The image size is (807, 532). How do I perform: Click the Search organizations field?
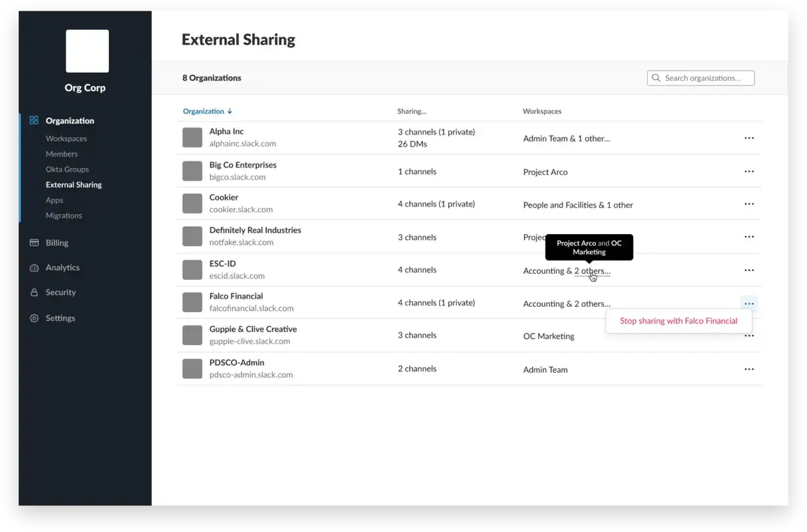point(701,78)
